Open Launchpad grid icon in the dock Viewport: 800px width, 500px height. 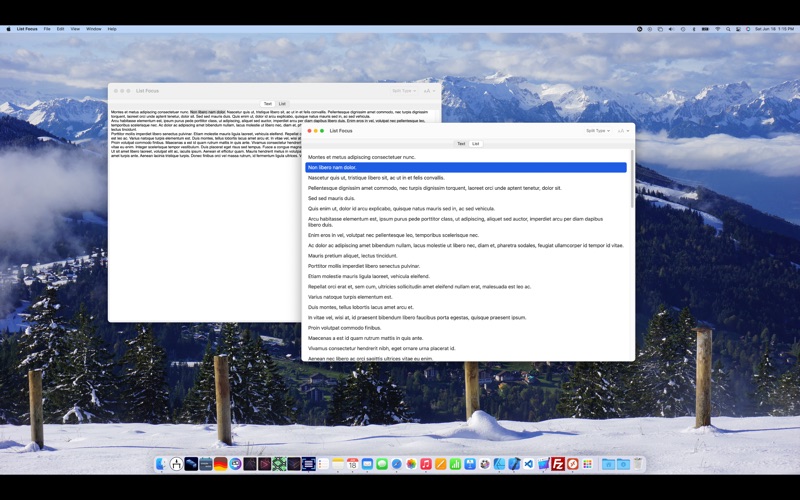pyautogui.click(x=588, y=464)
